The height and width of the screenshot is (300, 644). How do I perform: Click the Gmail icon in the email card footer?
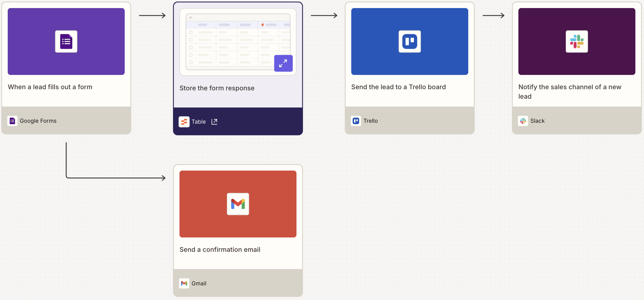click(184, 283)
